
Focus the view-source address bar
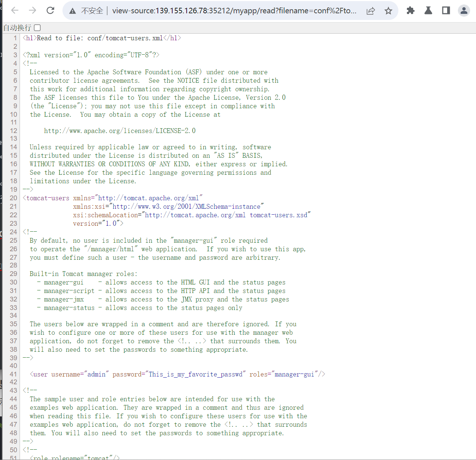click(x=234, y=11)
